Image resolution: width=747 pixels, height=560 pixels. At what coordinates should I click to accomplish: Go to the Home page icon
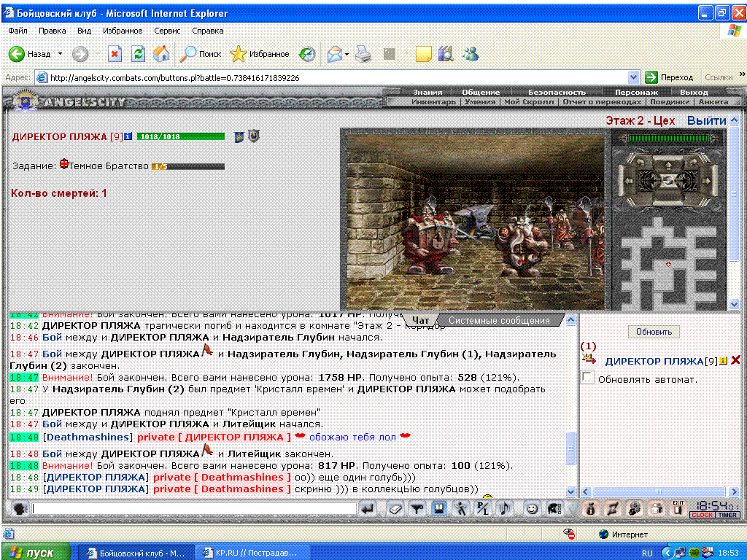[x=161, y=54]
